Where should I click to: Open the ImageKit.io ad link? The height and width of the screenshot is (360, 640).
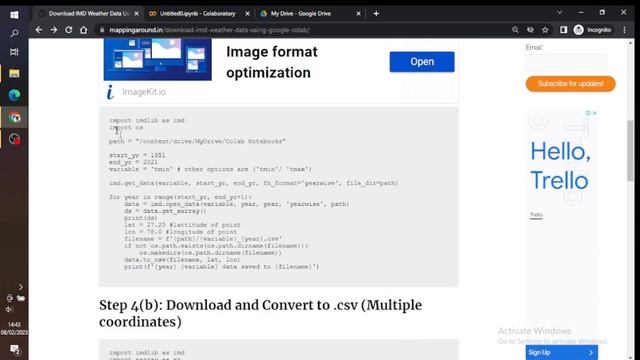point(144,92)
